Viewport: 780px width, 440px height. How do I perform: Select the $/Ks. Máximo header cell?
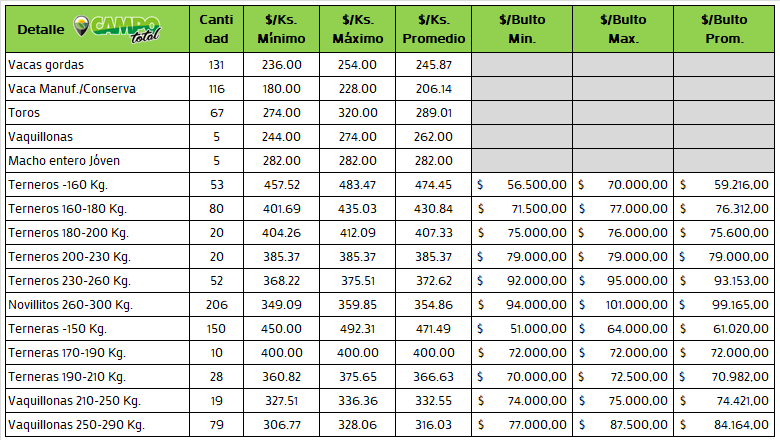tap(357, 29)
